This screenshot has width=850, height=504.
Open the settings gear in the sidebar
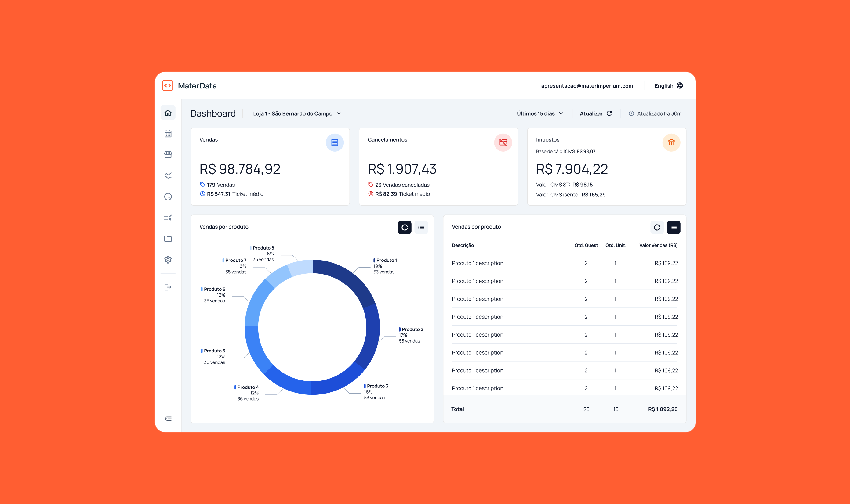click(x=168, y=259)
